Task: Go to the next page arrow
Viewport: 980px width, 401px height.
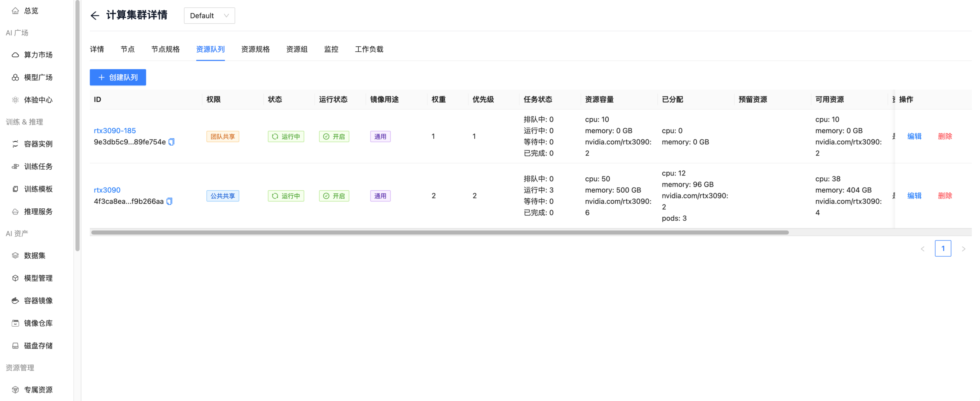Action: 963,249
